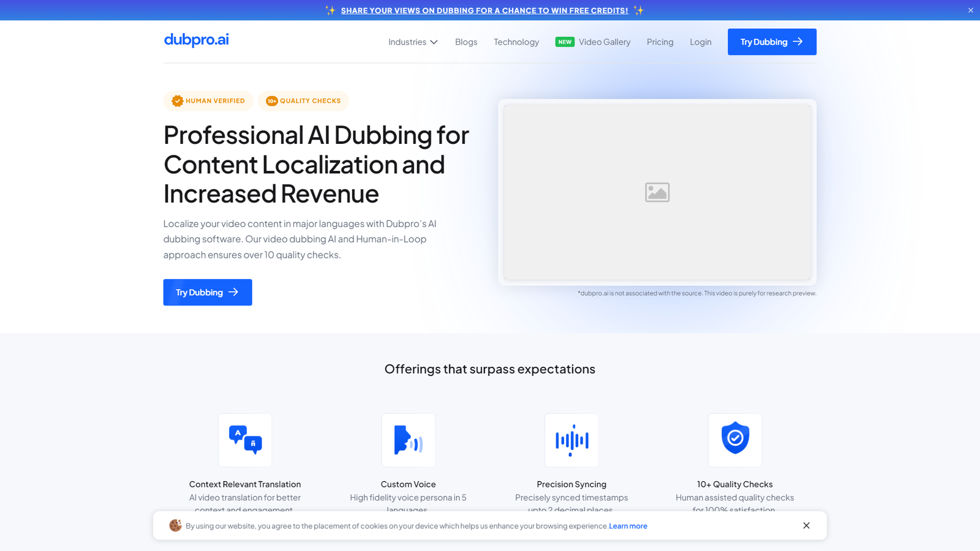Expand the Industries dropdown menu
980x551 pixels.
tap(413, 42)
